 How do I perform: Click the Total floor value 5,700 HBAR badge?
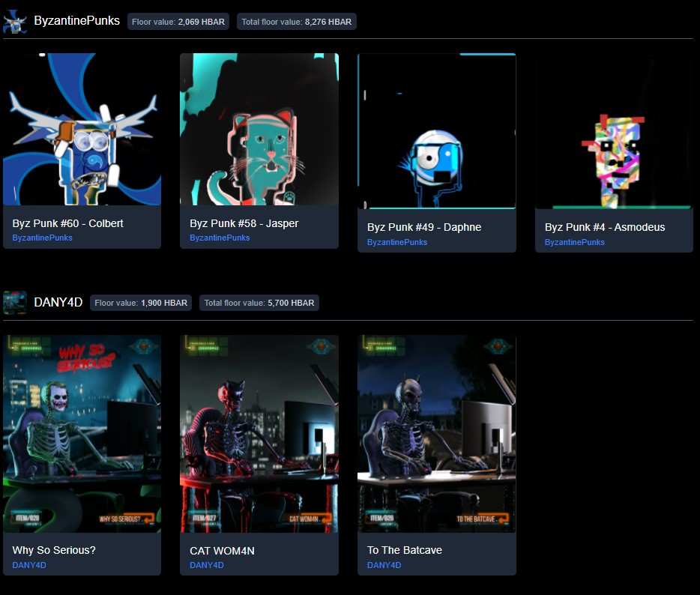[259, 303]
